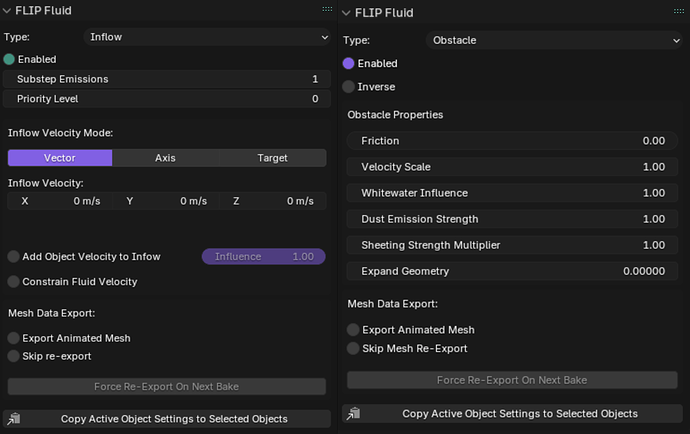Image resolution: width=690 pixels, height=434 pixels.
Task: Enable the Skip re-export checkbox in the Inflow panel
Action: pyautogui.click(x=14, y=356)
